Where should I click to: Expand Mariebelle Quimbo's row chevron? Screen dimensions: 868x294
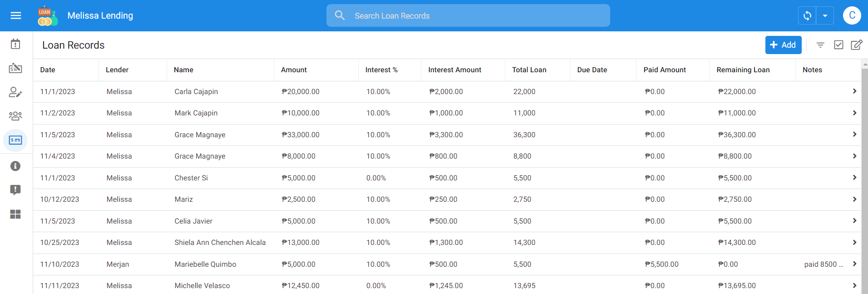click(854, 264)
